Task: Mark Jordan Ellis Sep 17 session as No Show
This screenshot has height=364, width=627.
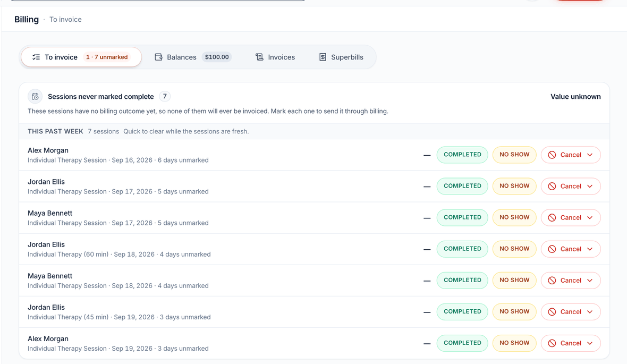Action: pyautogui.click(x=514, y=187)
